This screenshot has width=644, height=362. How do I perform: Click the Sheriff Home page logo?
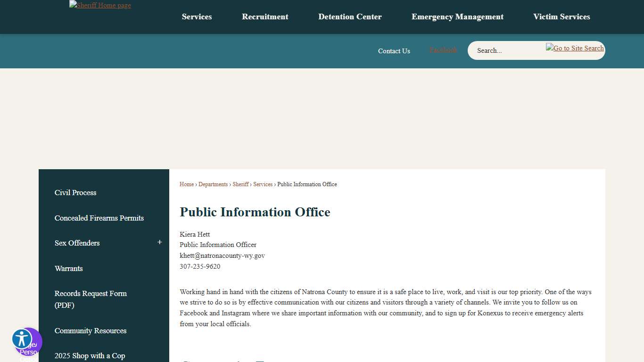100,5
